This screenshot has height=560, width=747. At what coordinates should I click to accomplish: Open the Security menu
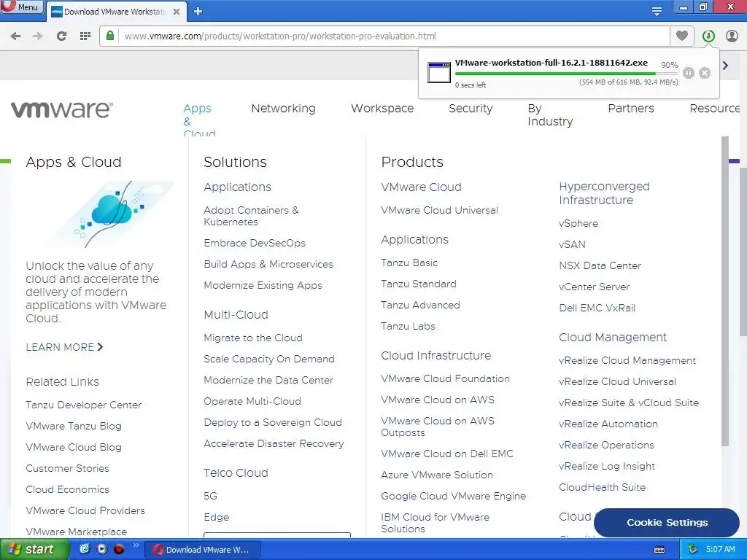(x=471, y=109)
